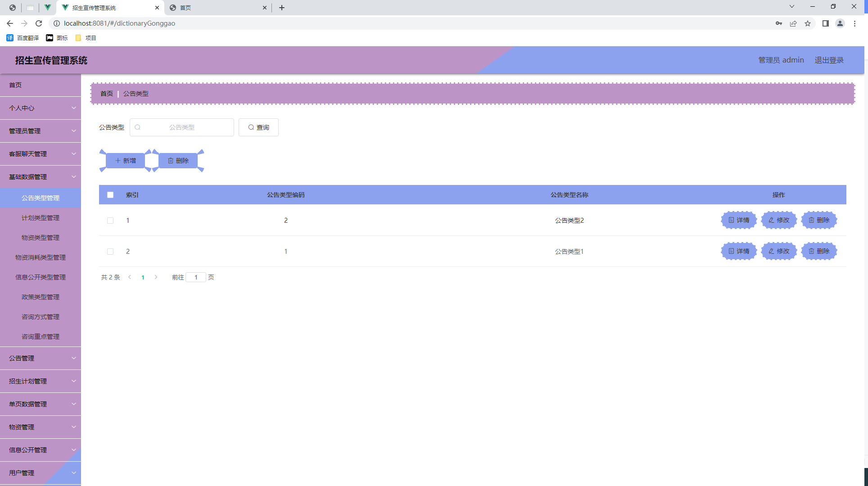The height and width of the screenshot is (486, 868).
Task: Toggle the browser side panel icon
Action: (x=826, y=23)
